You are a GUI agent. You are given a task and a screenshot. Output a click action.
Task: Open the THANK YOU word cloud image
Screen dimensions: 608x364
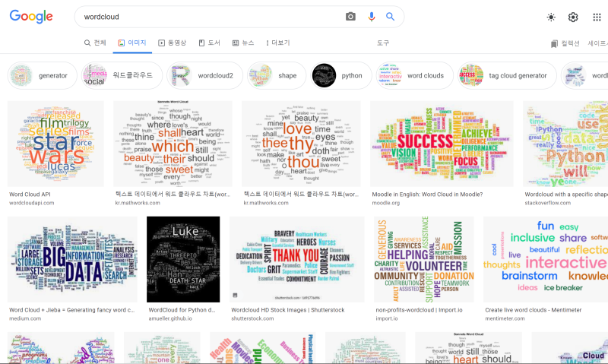[x=297, y=259]
